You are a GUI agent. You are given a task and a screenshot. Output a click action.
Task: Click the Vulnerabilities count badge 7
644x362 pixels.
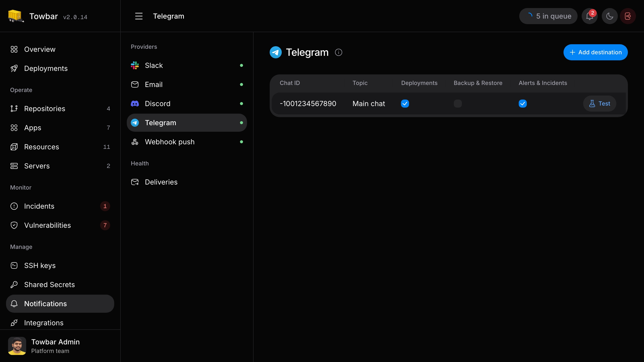point(105,225)
